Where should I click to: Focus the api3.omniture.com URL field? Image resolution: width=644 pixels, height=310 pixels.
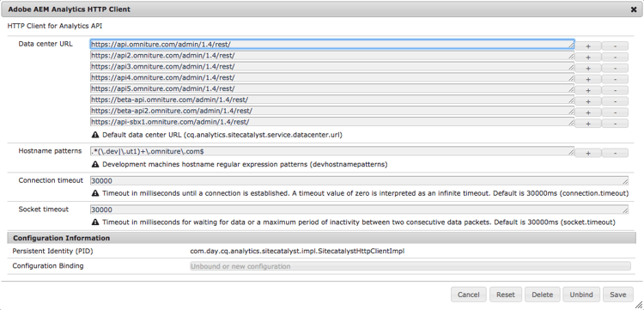331,66
